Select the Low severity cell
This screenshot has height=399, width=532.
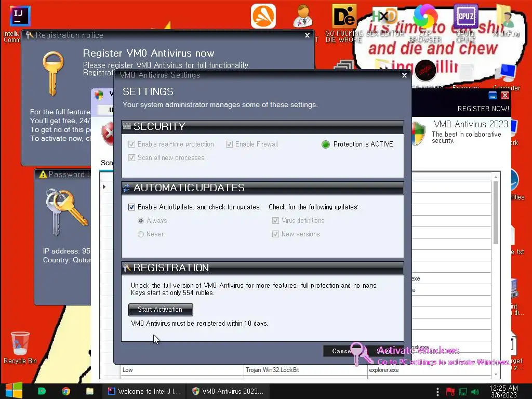coord(182,370)
